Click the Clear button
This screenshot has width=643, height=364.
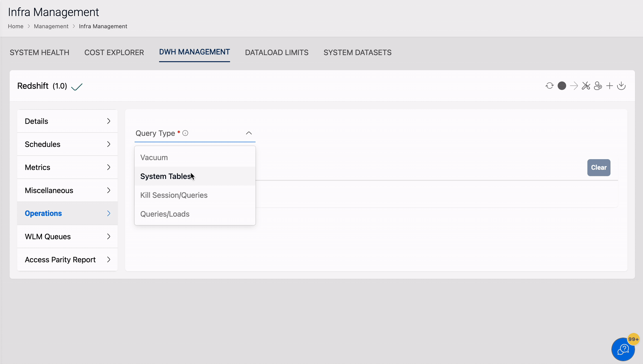[599, 167]
